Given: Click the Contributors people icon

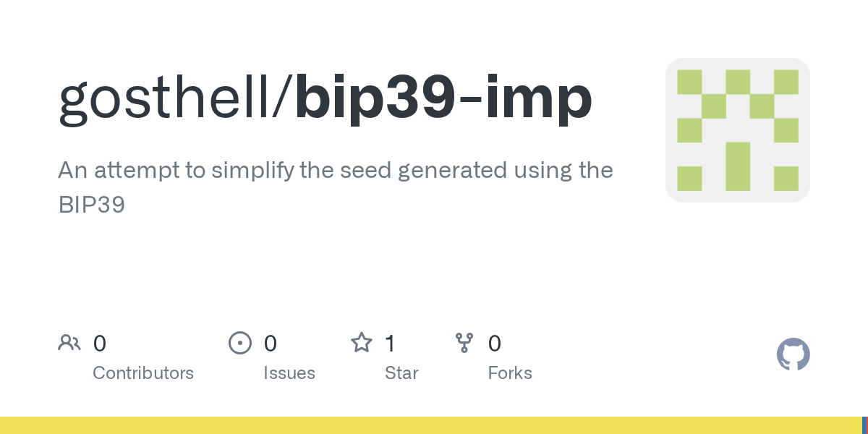Looking at the screenshot, I should (69, 343).
